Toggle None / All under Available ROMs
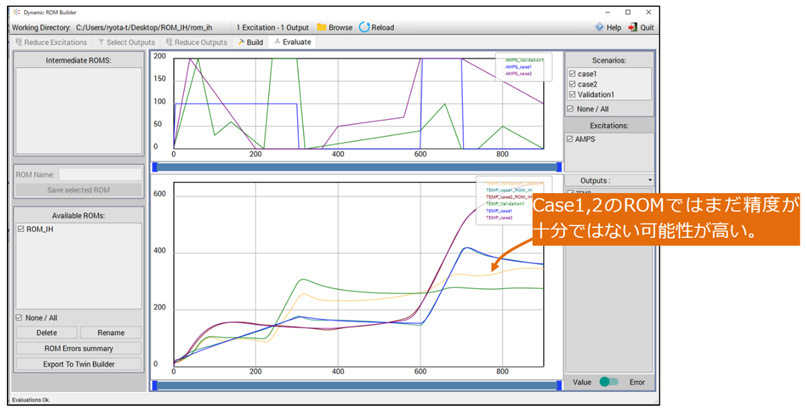Screen dimensions: 806x410 pyautogui.click(x=19, y=318)
